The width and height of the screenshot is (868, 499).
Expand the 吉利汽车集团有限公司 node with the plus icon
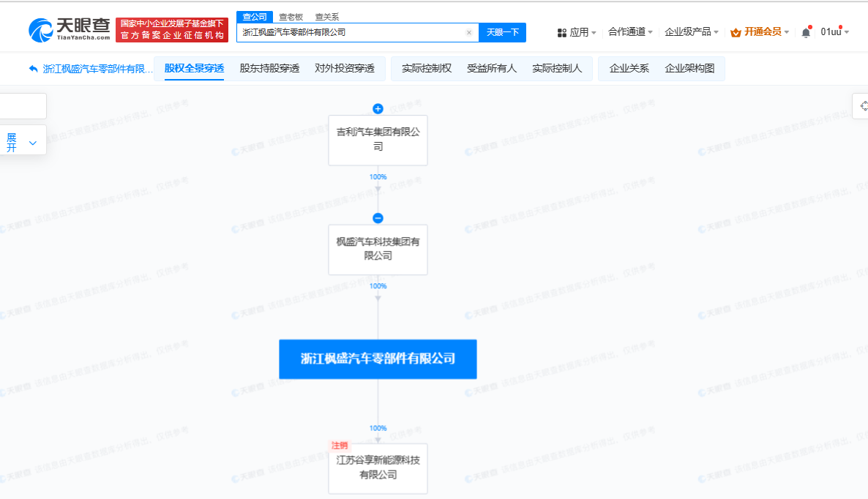click(x=378, y=109)
